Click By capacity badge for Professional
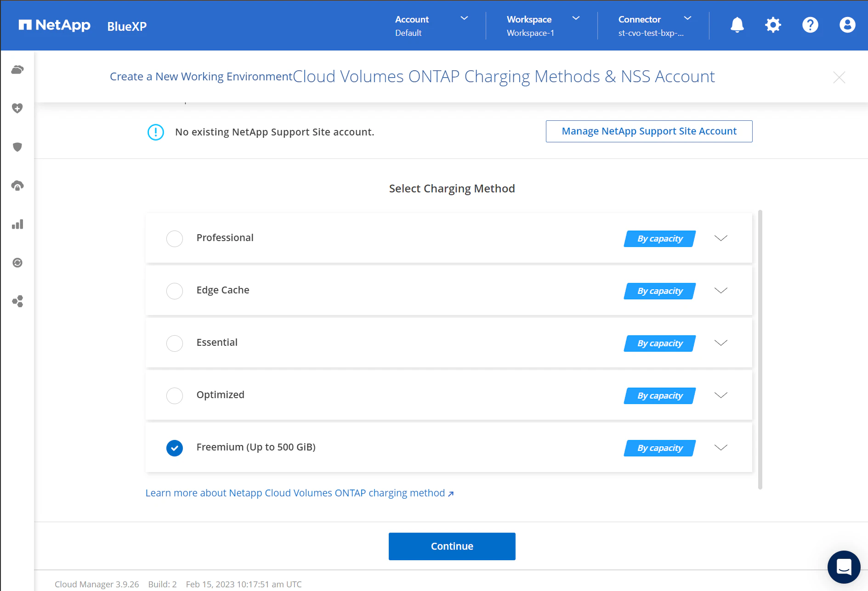 pyautogui.click(x=659, y=239)
